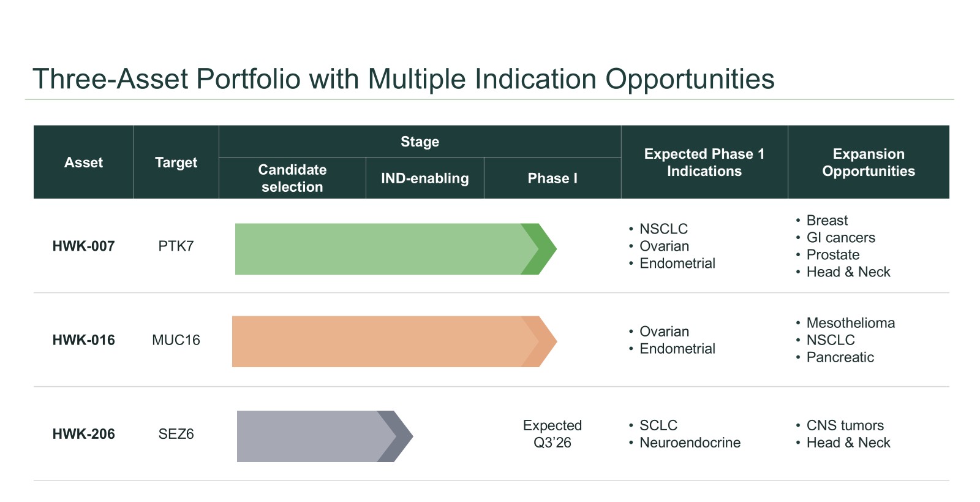Click the Mesothelioma bullet item
The height and width of the screenshot is (502, 980).
850,323
